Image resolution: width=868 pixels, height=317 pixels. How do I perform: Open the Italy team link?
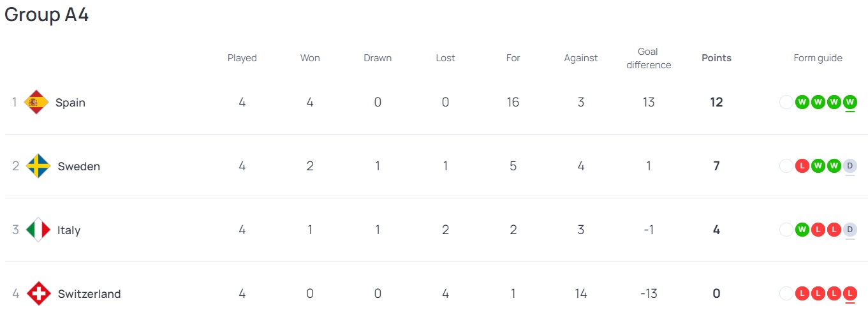(69, 230)
